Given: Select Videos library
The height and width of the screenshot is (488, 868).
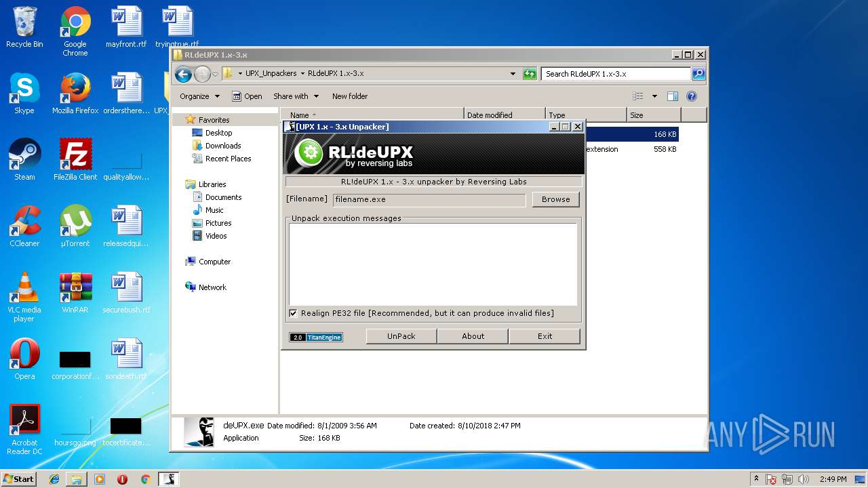Looking at the screenshot, I should [216, 236].
